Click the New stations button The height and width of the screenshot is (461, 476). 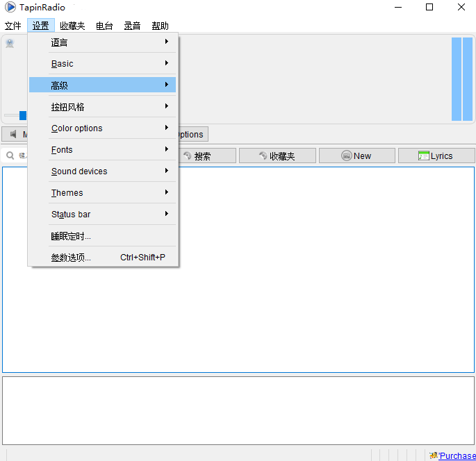[356, 156]
